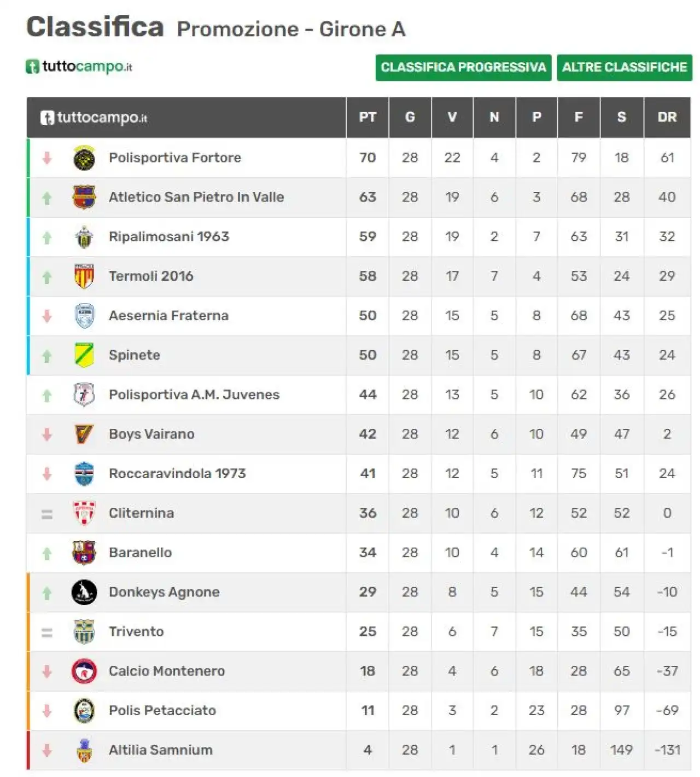The height and width of the screenshot is (777, 700).
Task: Click the Termoli 2016 striped shield logo
Action: pyautogui.click(x=84, y=276)
